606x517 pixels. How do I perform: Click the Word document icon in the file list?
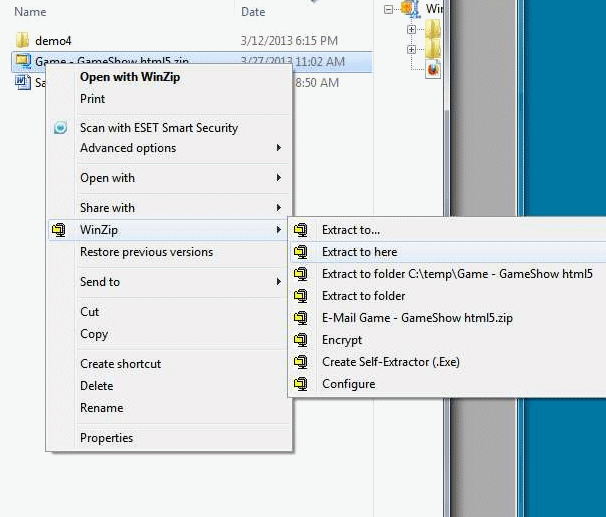coord(23,82)
